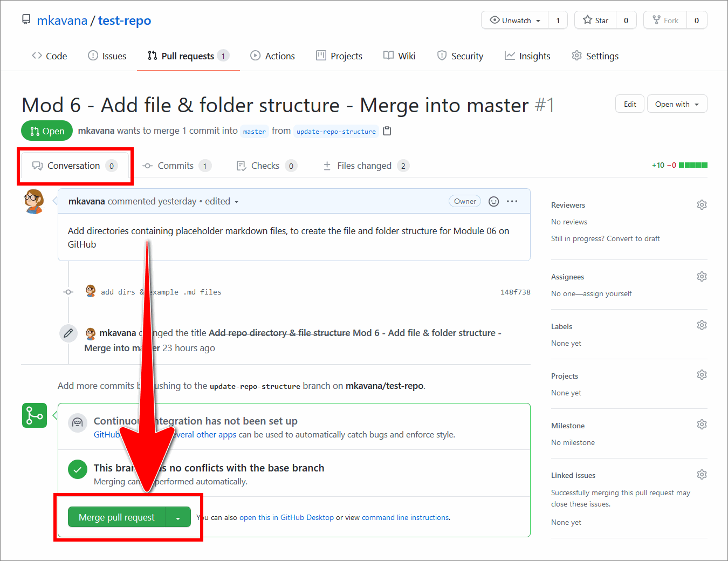This screenshot has width=728, height=561.
Task: Open the Insights tab
Action: (527, 56)
